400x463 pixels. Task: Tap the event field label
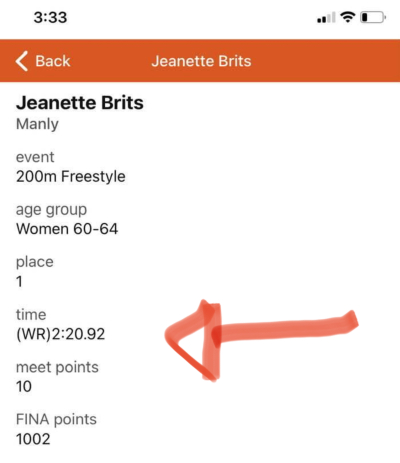[x=35, y=157]
